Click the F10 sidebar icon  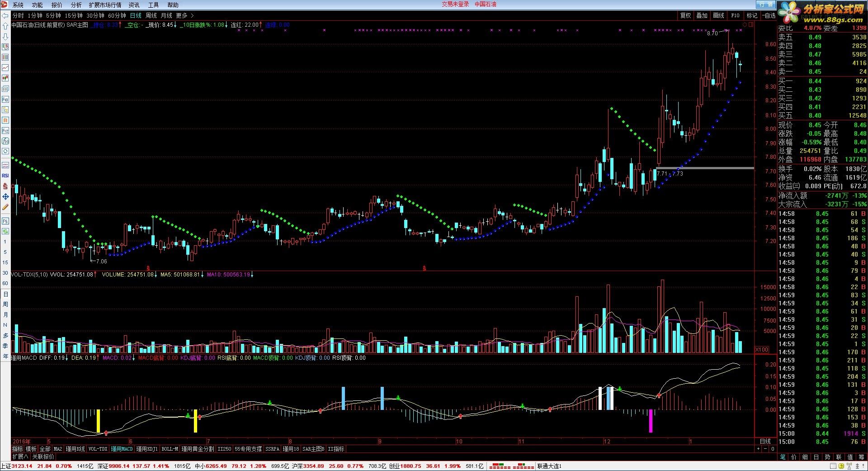pos(5,99)
